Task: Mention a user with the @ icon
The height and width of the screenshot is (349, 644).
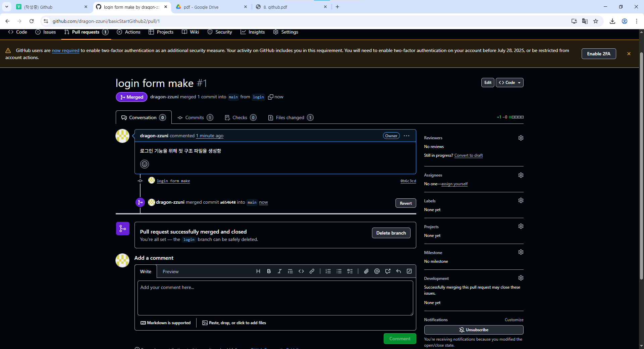Action: pos(377,271)
